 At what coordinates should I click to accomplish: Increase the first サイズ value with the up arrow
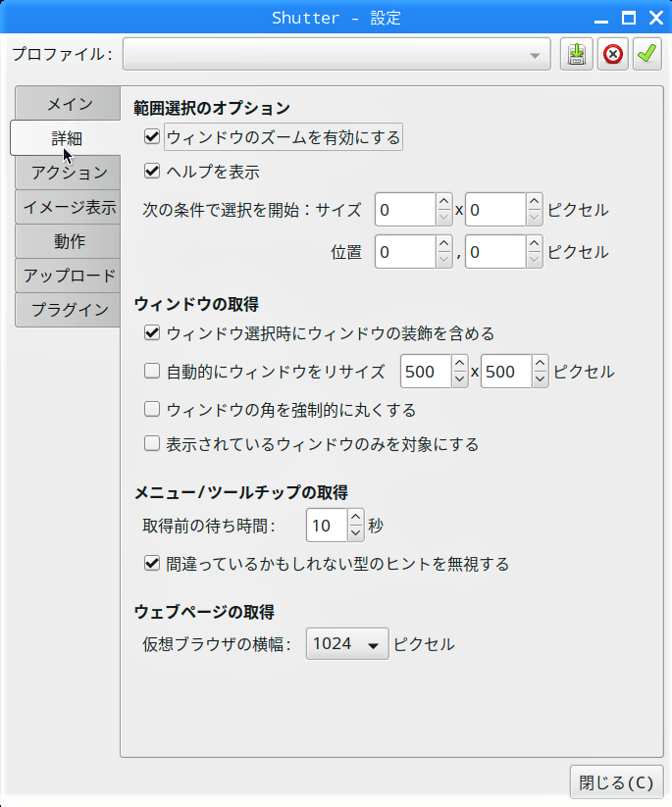pos(443,202)
